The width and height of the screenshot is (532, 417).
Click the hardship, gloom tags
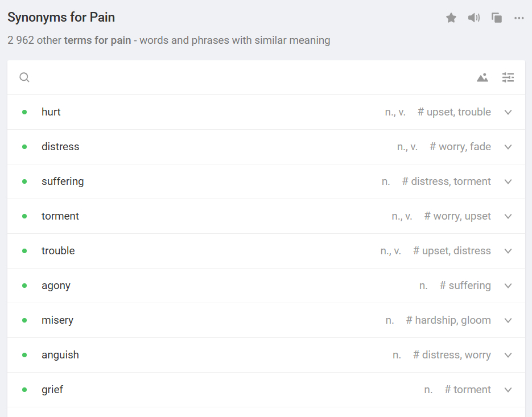448,320
